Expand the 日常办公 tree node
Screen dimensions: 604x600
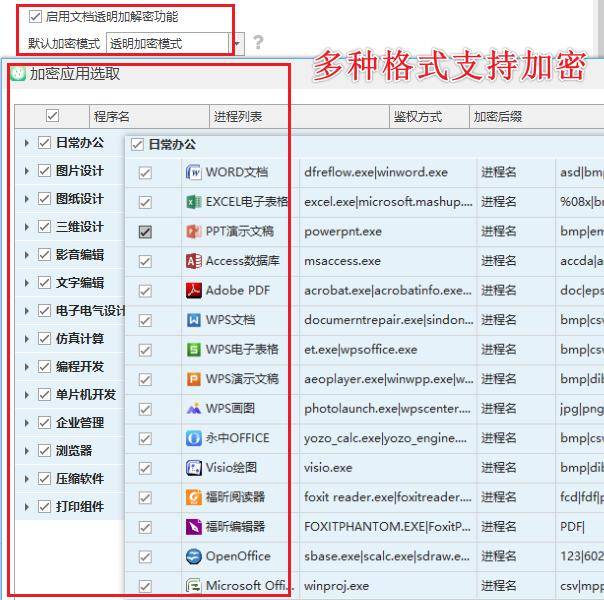pyautogui.click(x=27, y=143)
